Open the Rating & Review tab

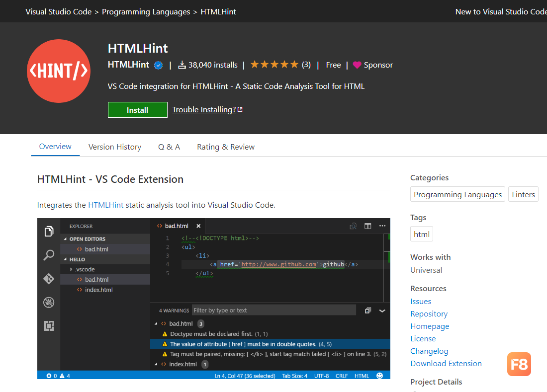tap(226, 147)
